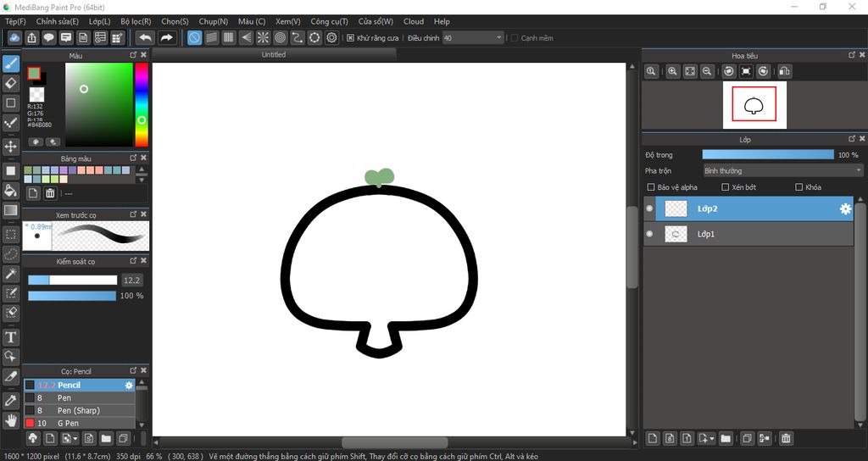868x461 pixels.
Task: Zoom out on the navigator
Action: (x=707, y=71)
